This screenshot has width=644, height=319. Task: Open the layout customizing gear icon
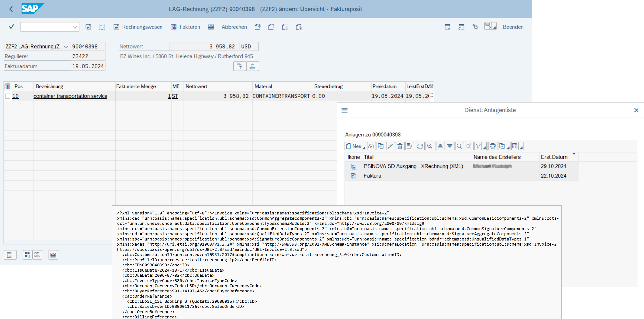[x=475, y=27]
